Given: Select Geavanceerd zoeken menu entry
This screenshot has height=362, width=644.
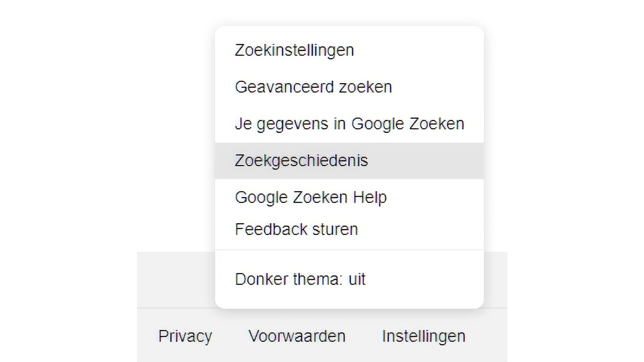Looking at the screenshot, I should click(313, 87).
